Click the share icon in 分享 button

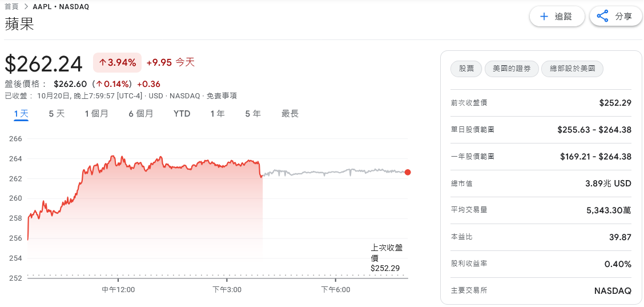(x=602, y=17)
